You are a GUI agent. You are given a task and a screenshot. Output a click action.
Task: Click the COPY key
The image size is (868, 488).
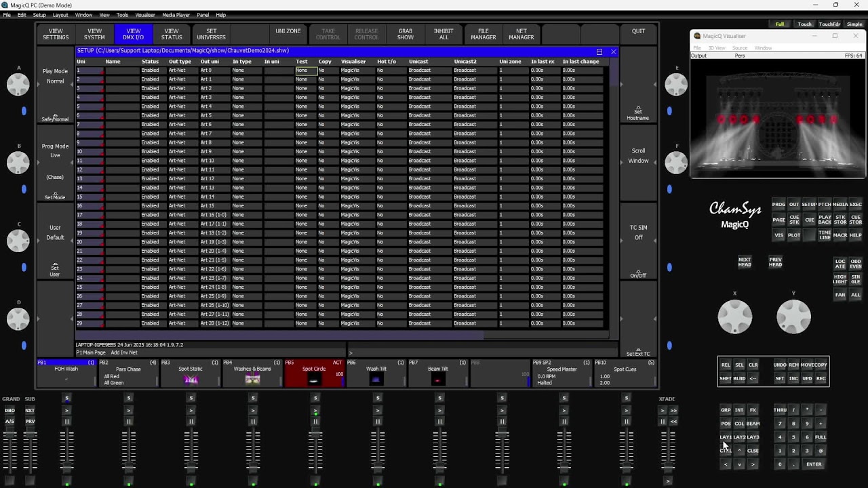(x=821, y=365)
